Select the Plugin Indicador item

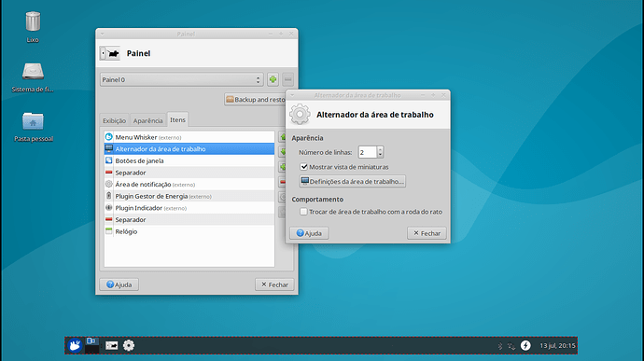(x=189, y=208)
